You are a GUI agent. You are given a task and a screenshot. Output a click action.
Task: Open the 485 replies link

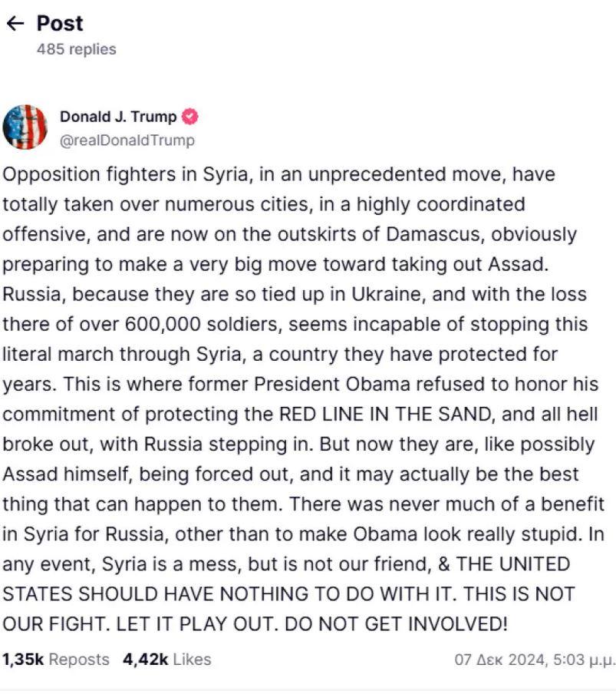tap(76, 49)
